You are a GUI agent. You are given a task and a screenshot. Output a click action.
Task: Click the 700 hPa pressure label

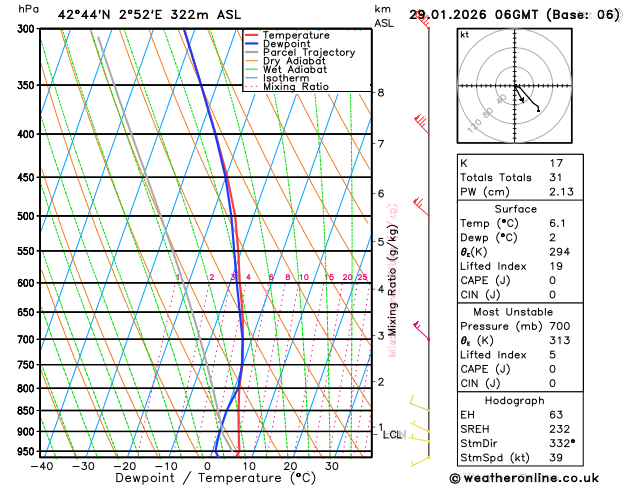pyautogui.click(x=28, y=340)
